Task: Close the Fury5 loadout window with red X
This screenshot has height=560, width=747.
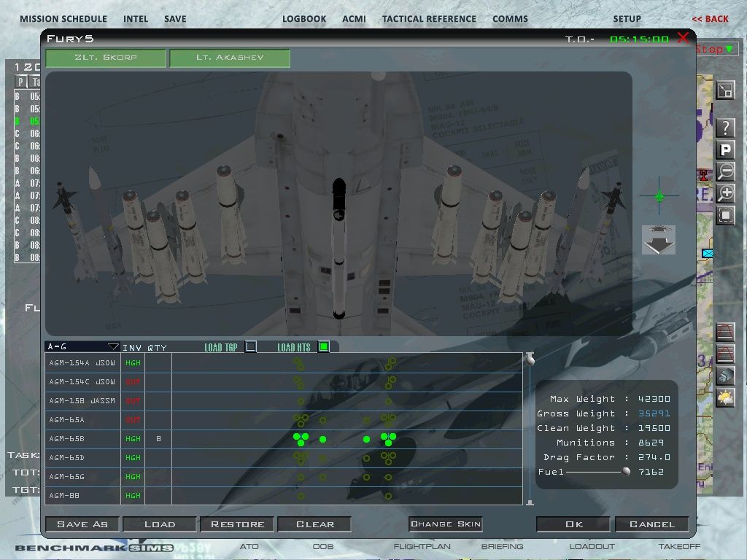Action: point(683,38)
